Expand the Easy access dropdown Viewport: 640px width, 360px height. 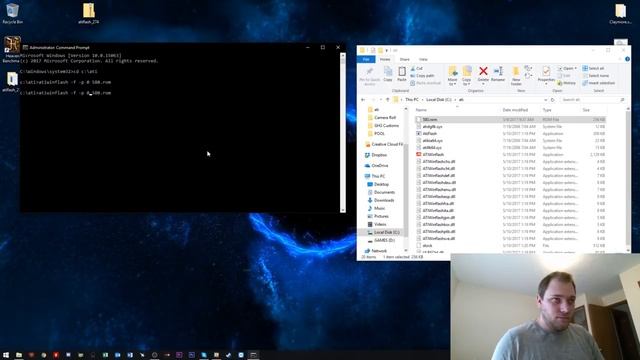coord(528,76)
